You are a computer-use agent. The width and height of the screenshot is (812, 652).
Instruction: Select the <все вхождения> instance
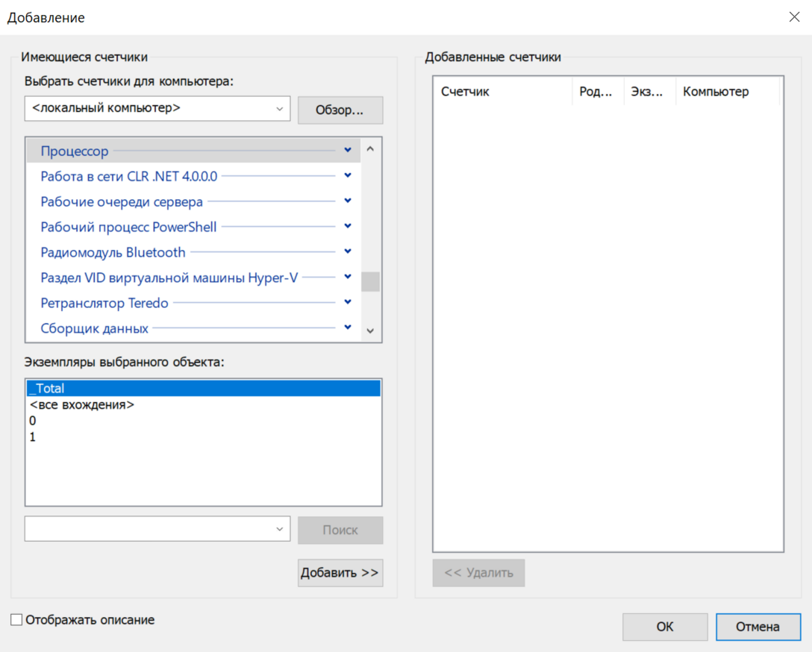(82, 405)
